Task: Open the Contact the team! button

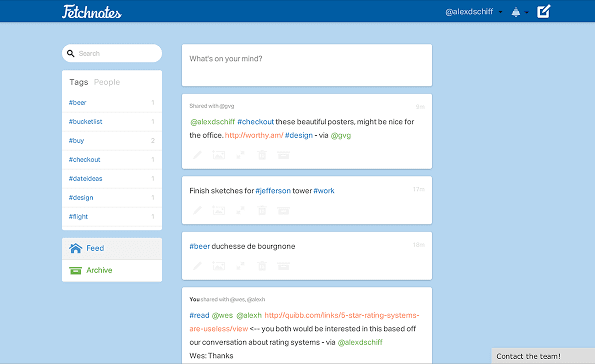Action: (543, 356)
